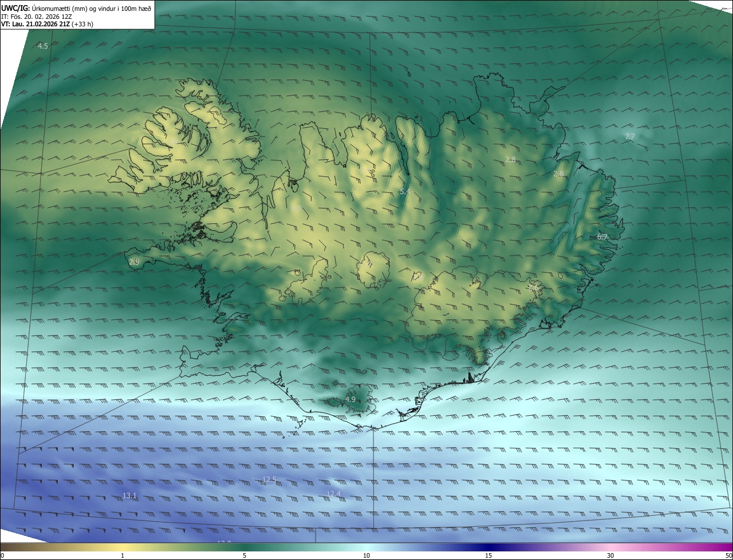This screenshot has width=733, height=560.
Task: Click the 4.5 value label on the map
Action: tap(43, 46)
